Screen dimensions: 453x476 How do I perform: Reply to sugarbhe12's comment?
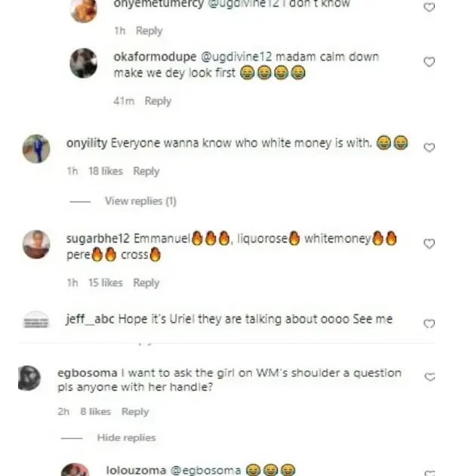pos(146,283)
